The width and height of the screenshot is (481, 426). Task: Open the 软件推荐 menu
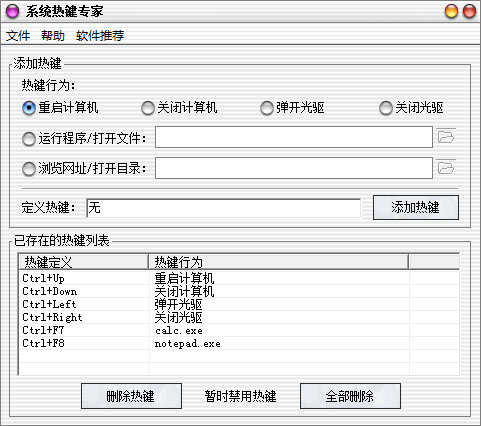[x=100, y=35]
